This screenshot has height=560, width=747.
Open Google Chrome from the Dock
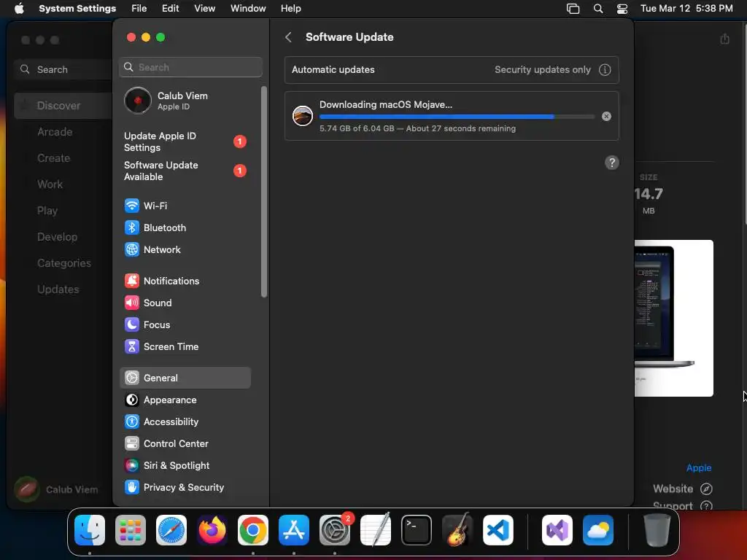[253, 530]
